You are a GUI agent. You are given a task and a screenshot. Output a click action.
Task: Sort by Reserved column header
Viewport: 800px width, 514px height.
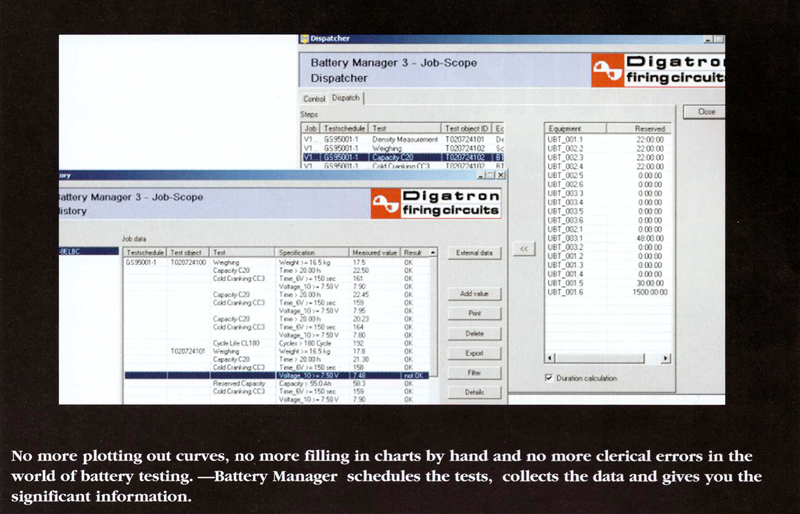pos(639,129)
